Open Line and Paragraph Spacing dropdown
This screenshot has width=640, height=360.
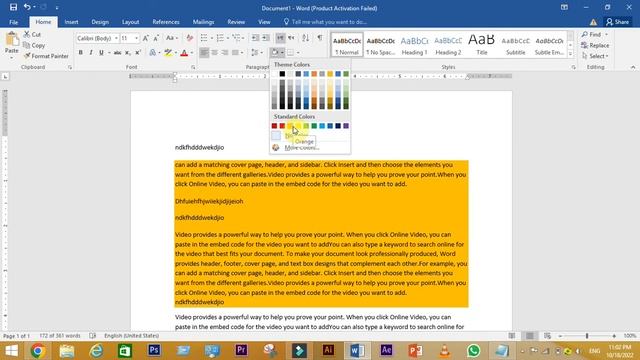tap(257, 53)
